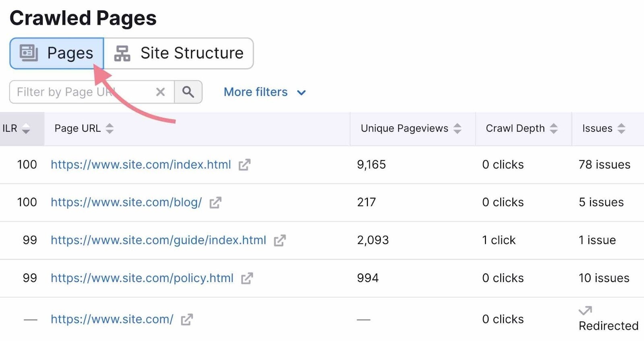Image resolution: width=644 pixels, height=341 pixels.
Task: Sort by Crawl Depth column
Action: click(554, 128)
